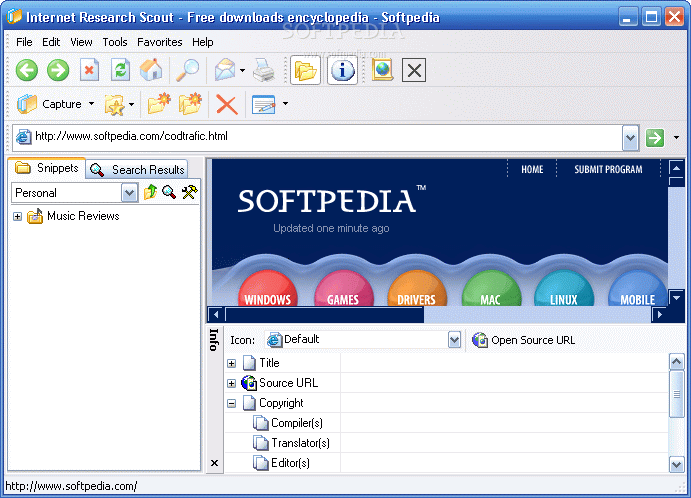Click the globe picture browser icon
Image resolution: width=691 pixels, height=498 pixels.
point(382,70)
